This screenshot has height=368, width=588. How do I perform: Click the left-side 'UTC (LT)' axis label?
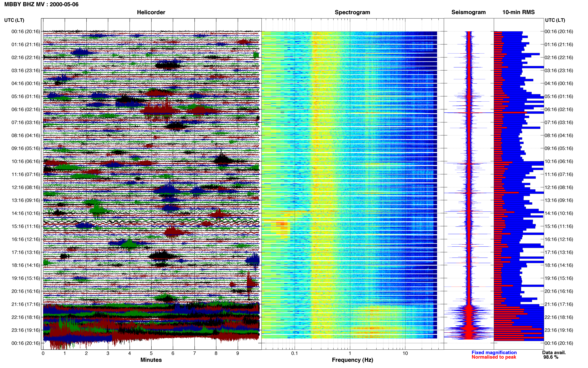pyautogui.click(x=14, y=20)
